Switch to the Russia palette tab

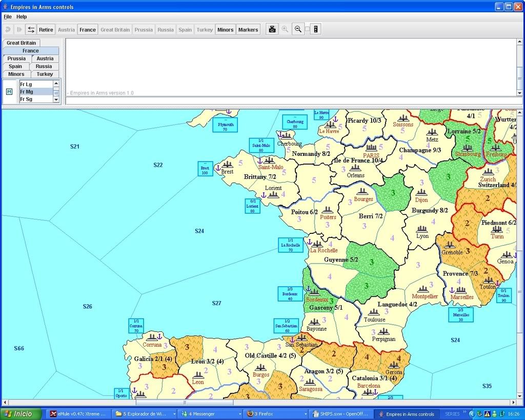tap(44, 66)
